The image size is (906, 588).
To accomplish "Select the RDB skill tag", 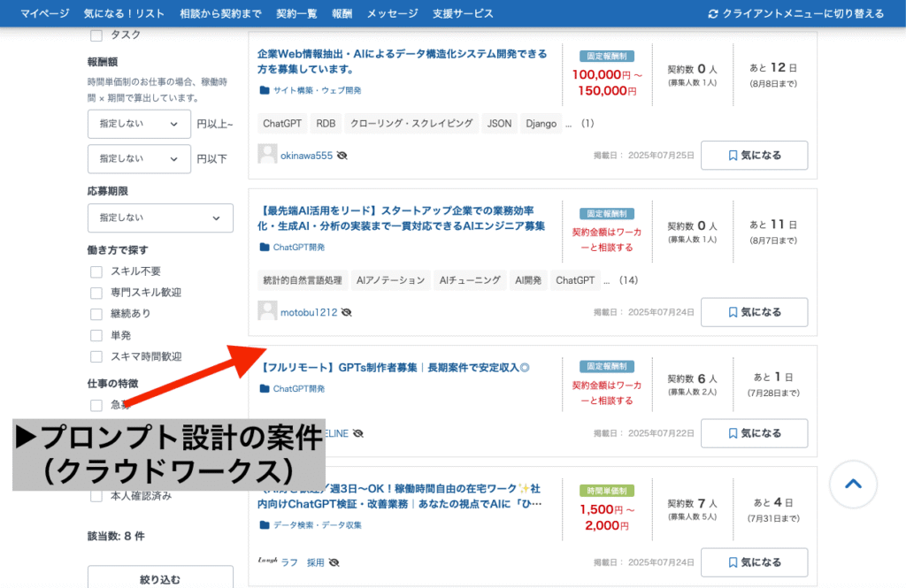I will click(326, 123).
